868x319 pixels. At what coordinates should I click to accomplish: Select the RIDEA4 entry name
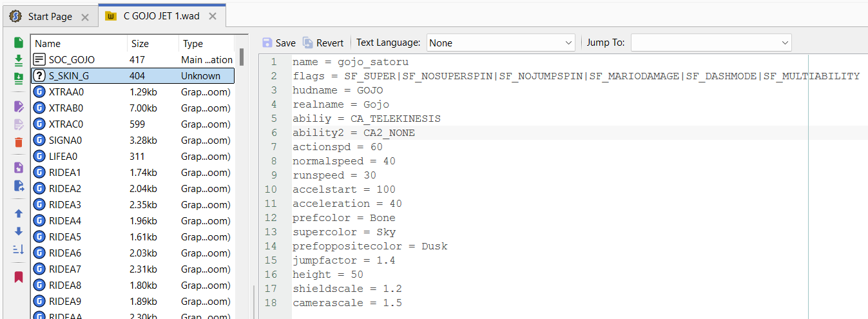tap(65, 220)
